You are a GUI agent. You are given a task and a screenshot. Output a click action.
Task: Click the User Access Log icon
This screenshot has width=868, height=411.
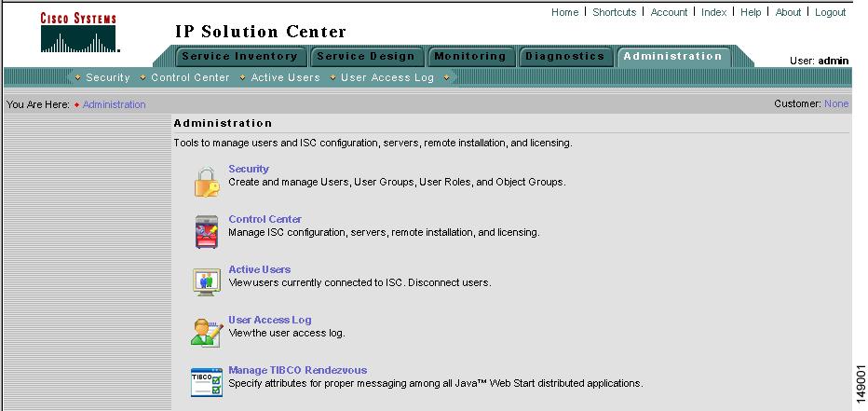pyautogui.click(x=207, y=333)
